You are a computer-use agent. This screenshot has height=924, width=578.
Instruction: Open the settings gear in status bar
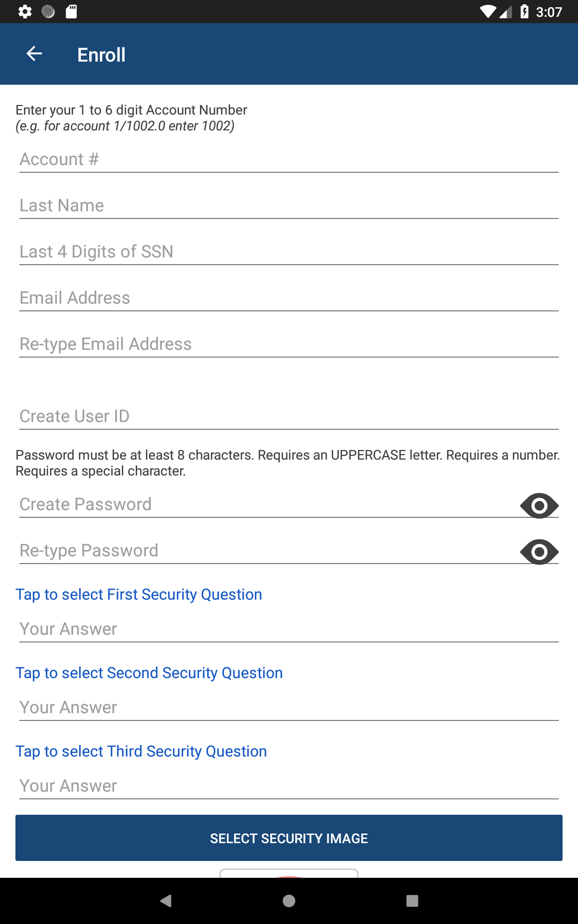[25, 12]
